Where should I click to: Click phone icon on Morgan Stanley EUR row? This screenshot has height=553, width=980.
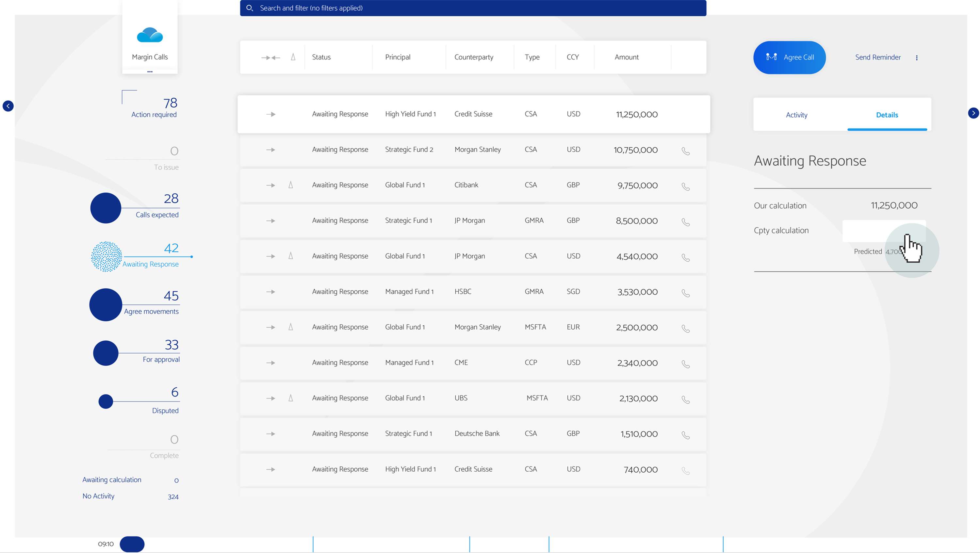tap(686, 329)
